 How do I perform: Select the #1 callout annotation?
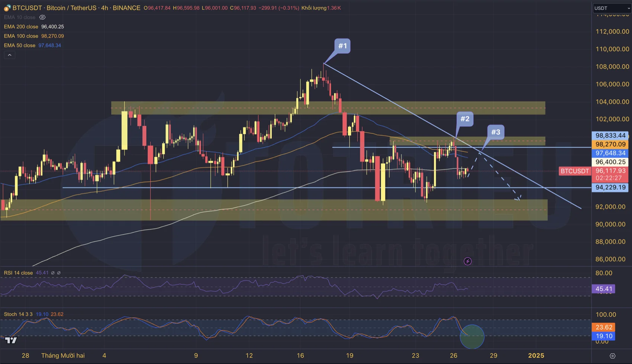[342, 46]
